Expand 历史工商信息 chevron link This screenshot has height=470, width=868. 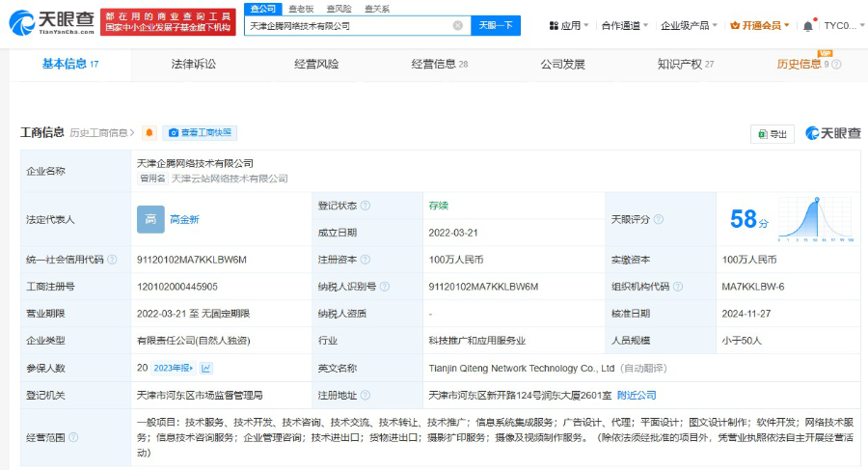coord(102,133)
